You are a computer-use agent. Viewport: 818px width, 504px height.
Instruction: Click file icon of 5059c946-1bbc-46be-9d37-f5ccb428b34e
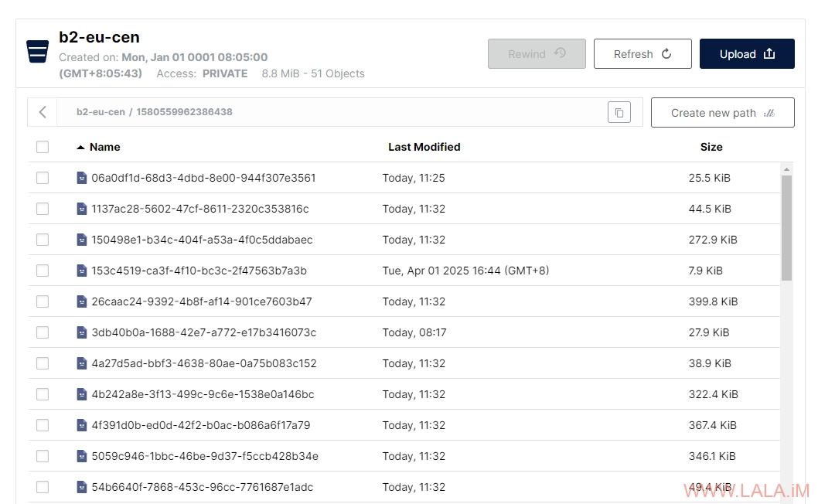(82, 456)
